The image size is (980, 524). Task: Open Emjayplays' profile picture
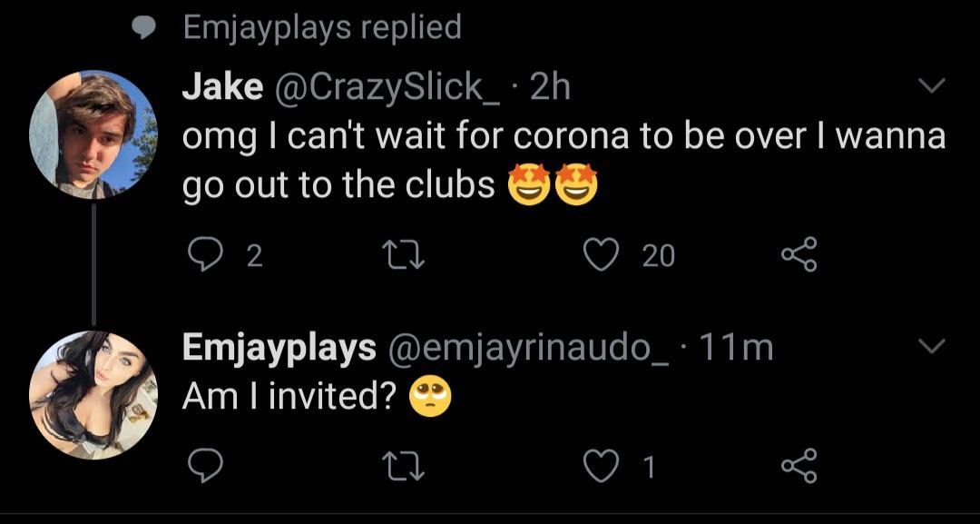[93, 395]
